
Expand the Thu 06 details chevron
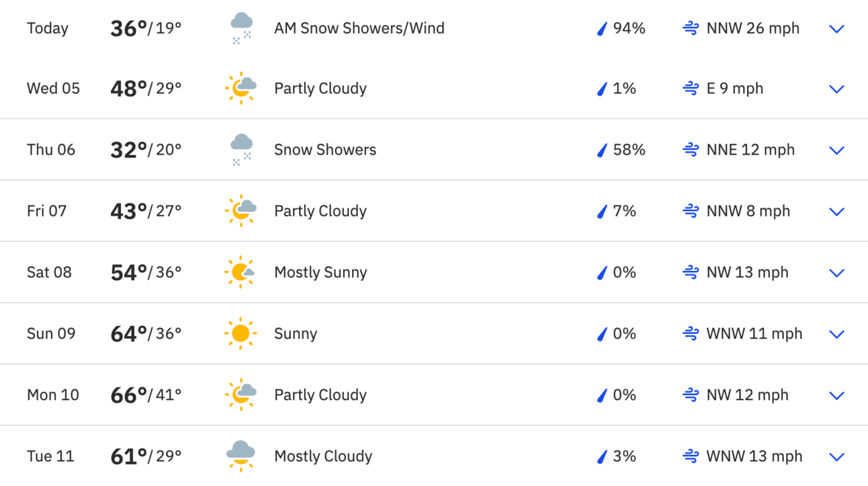click(x=836, y=151)
